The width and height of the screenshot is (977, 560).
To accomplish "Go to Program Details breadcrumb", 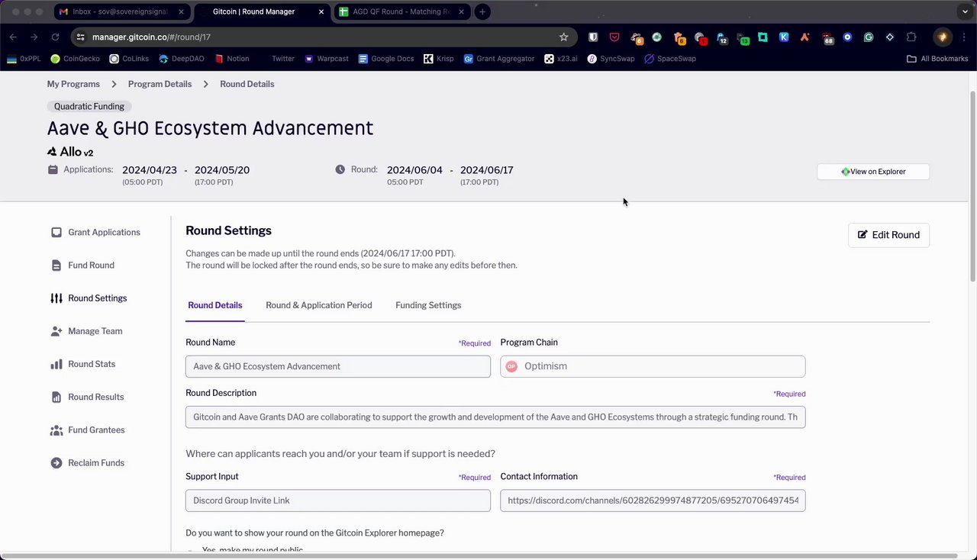I will coord(160,84).
